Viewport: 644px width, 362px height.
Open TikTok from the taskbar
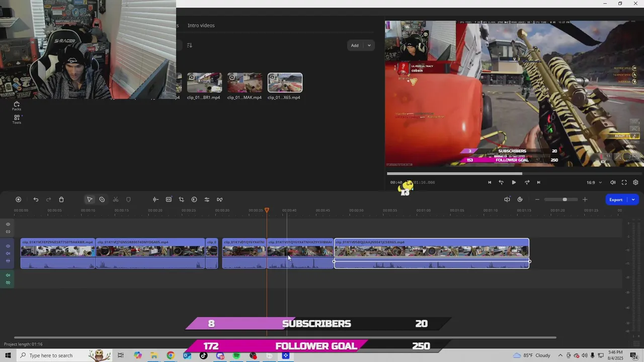pos(203,355)
